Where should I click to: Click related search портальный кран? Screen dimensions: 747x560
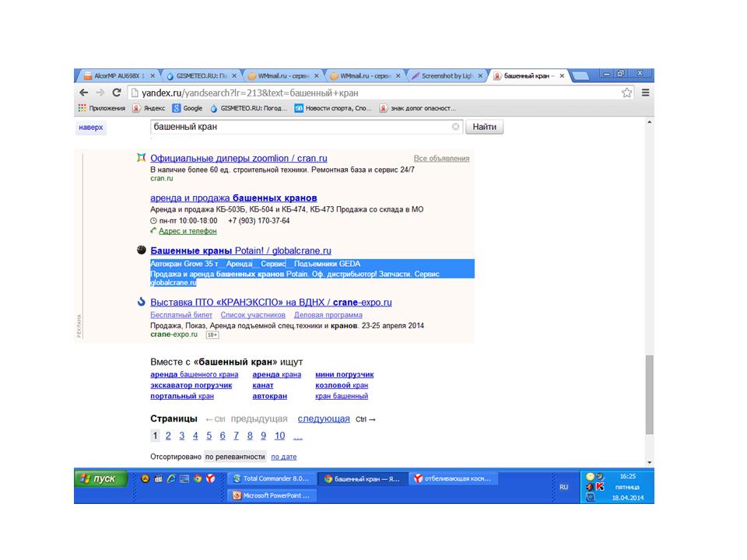(182, 396)
